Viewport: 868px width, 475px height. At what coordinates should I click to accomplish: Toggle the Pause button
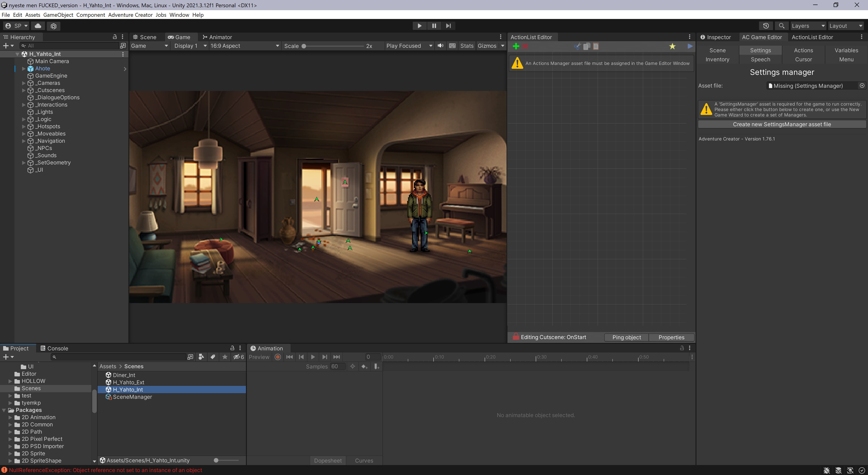click(434, 26)
